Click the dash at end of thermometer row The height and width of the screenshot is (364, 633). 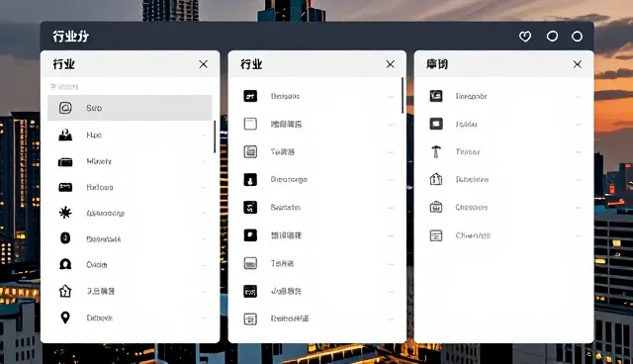tap(391, 180)
